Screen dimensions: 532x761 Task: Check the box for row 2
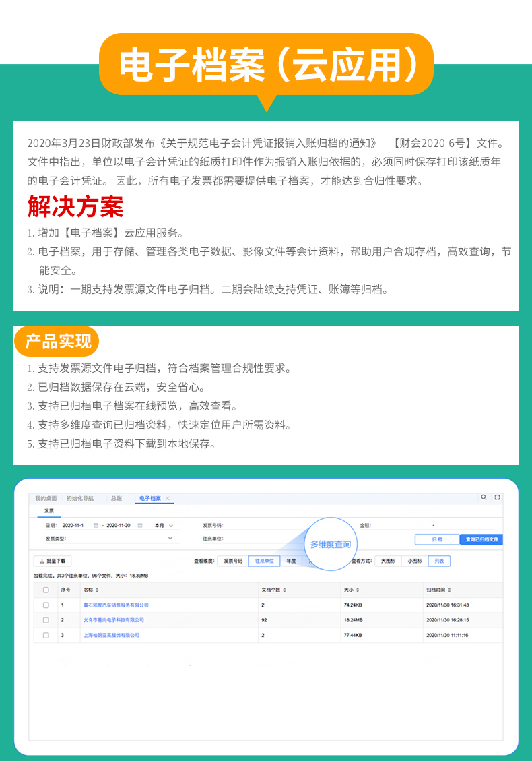pos(46,620)
